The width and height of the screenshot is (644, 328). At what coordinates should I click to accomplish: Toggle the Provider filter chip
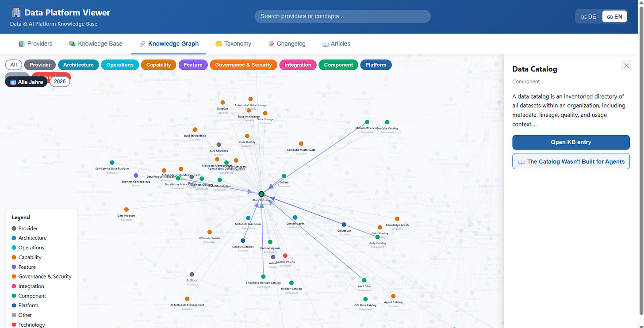point(40,65)
